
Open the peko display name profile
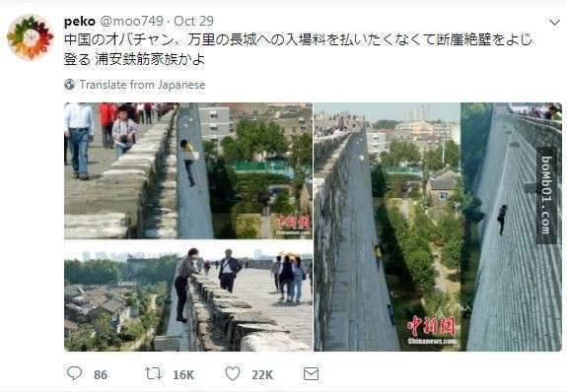coord(80,22)
